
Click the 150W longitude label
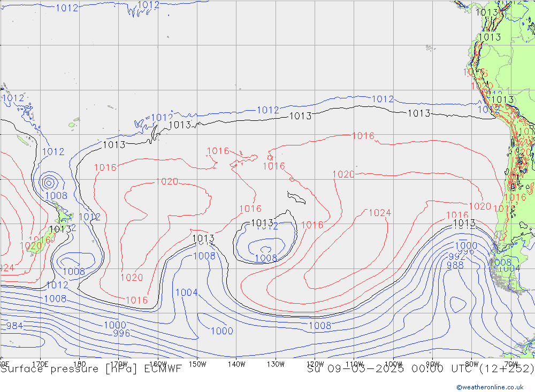(x=197, y=364)
